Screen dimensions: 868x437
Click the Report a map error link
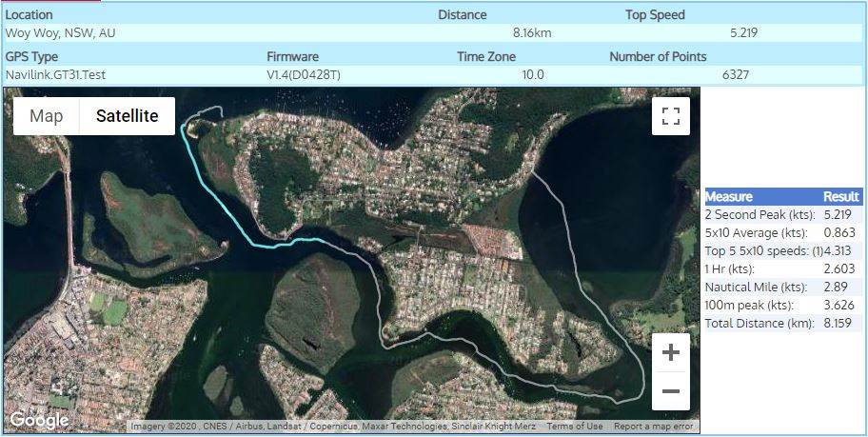click(653, 427)
